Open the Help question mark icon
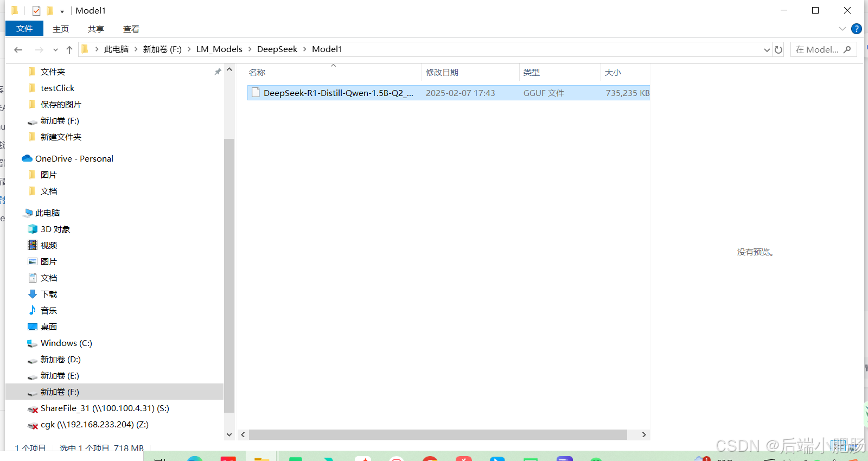The width and height of the screenshot is (868, 461). click(x=857, y=29)
